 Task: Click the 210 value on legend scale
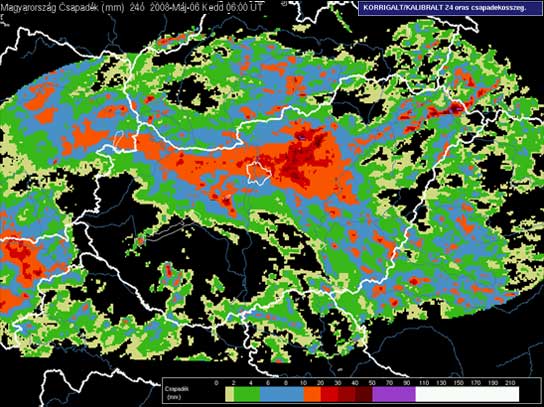click(510, 383)
